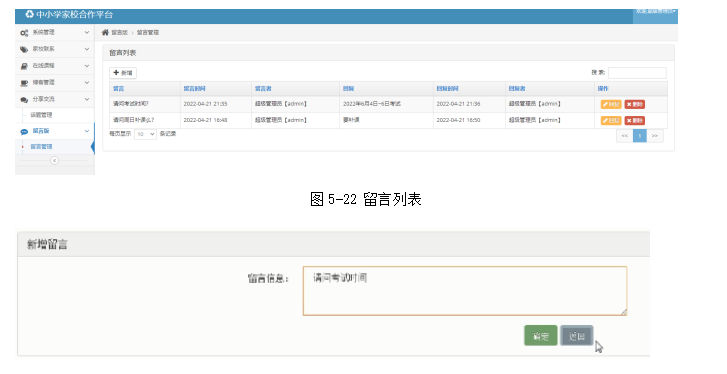Click the 新增留言 form title
This screenshot has width=727, height=374.
47,244
